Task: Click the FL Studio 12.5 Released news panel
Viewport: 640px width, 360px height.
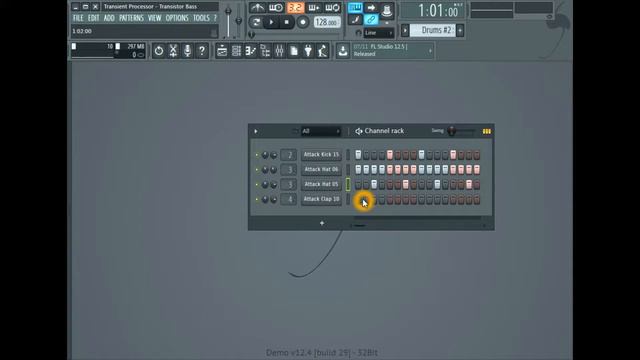Action: point(392,51)
